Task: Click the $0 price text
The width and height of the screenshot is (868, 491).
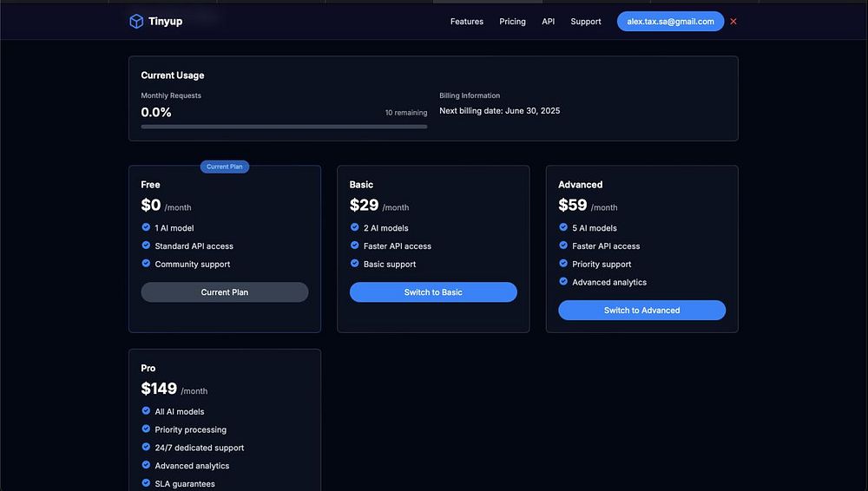Action: tap(151, 205)
